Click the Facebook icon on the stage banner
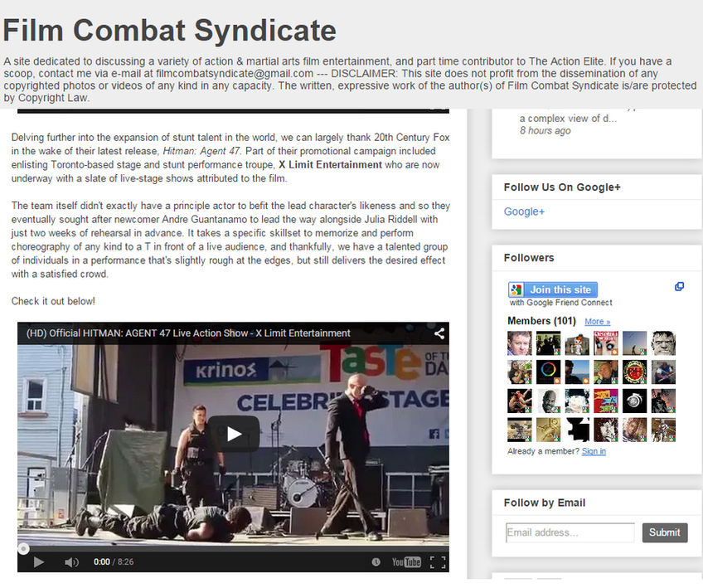Image resolution: width=703 pixels, height=588 pixels. pos(434,434)
